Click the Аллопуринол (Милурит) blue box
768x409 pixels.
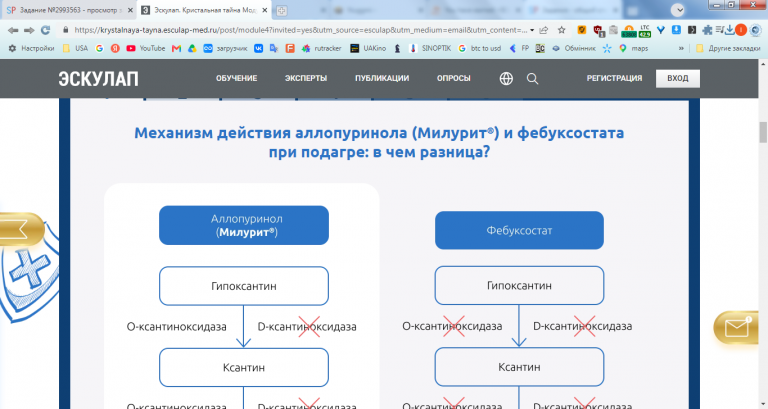pyautogui.click(x=244, y=225)
